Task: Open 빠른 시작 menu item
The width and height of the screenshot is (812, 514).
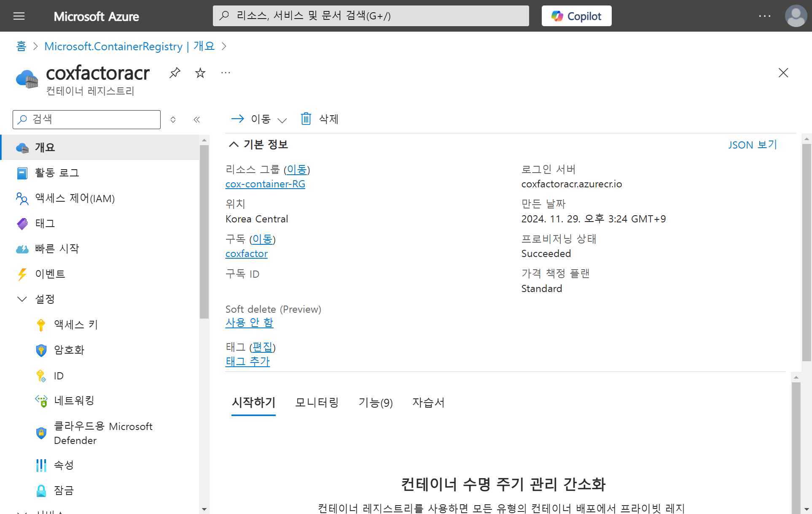Action: (x=99, y=249)
